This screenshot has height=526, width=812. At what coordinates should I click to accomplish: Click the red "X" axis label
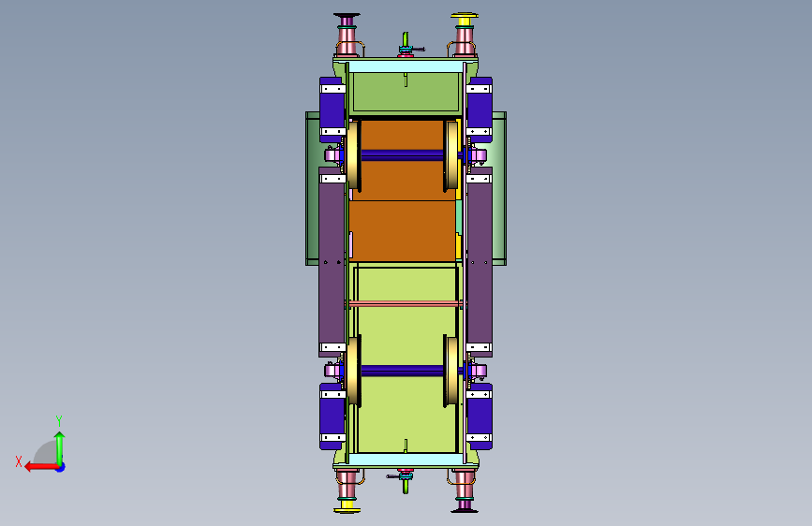point(19,461)
